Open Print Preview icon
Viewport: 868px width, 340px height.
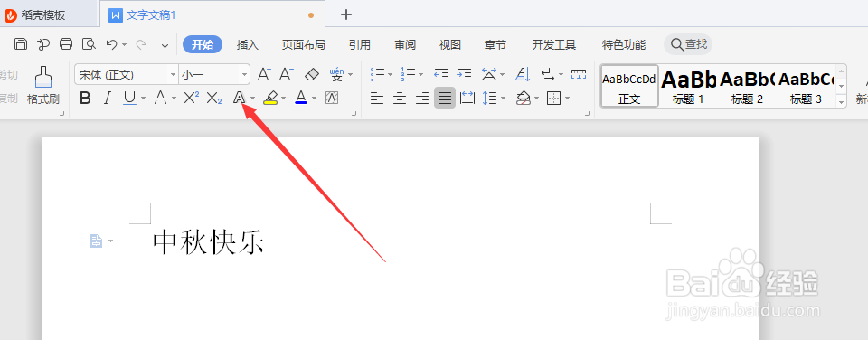88,44
